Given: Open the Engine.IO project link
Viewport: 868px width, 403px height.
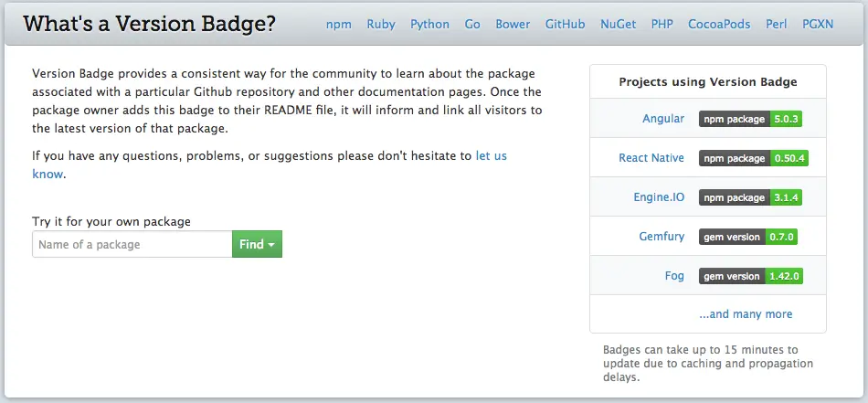Looking at the screenshot, I should [658, 197].
